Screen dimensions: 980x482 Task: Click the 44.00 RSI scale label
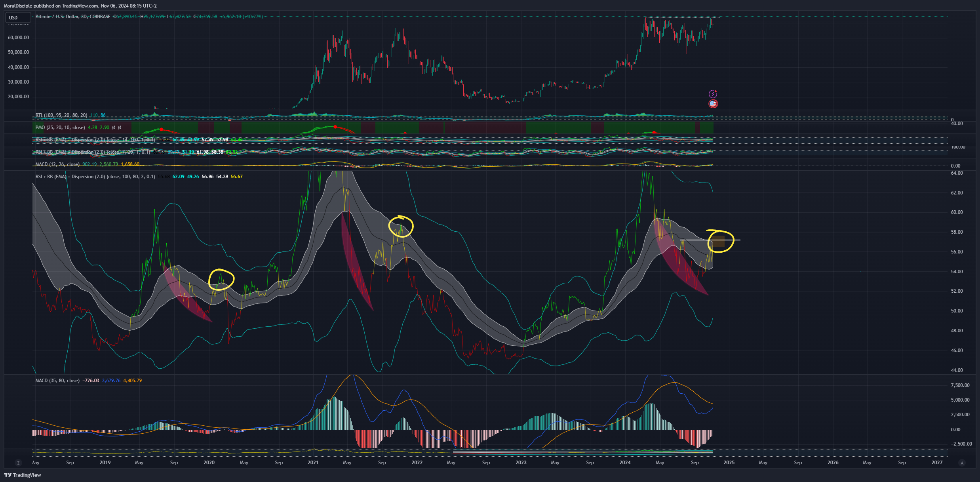[957, 370]
